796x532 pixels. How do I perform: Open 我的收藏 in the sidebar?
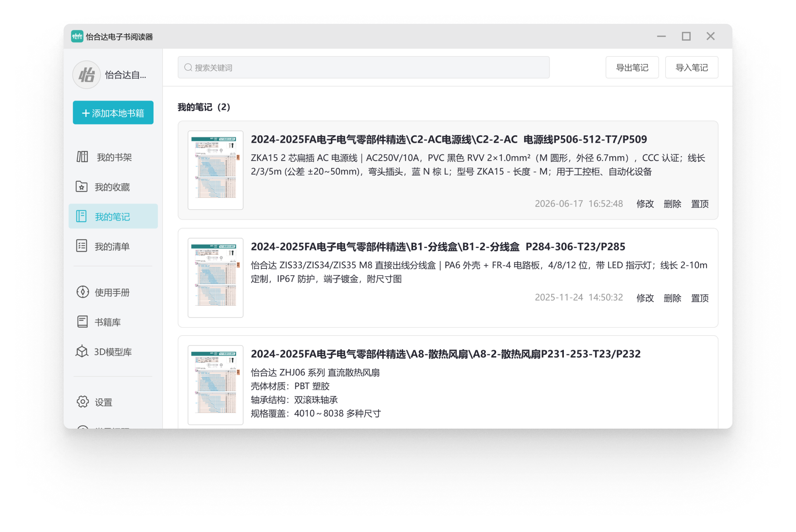tap(113, 187)
